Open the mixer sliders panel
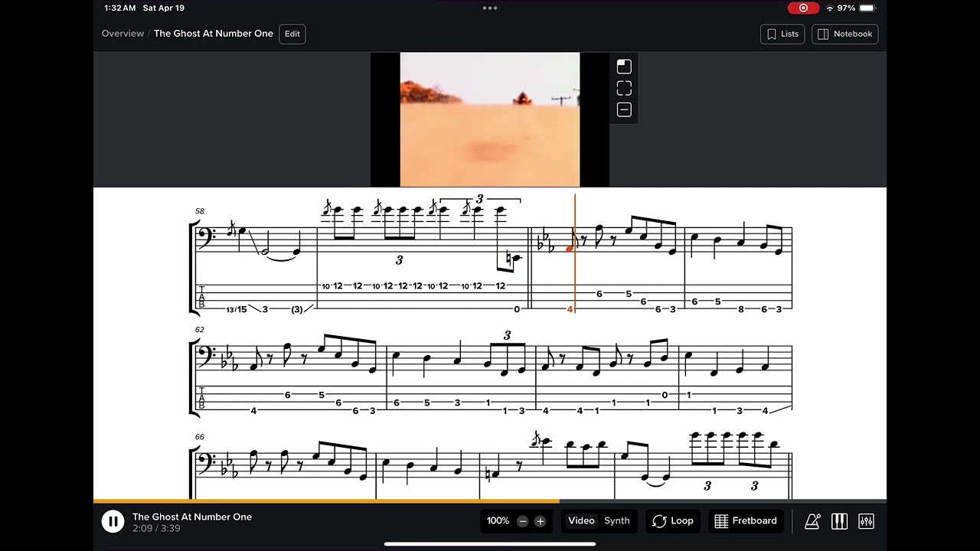980x551 pixels. point(866,521)
